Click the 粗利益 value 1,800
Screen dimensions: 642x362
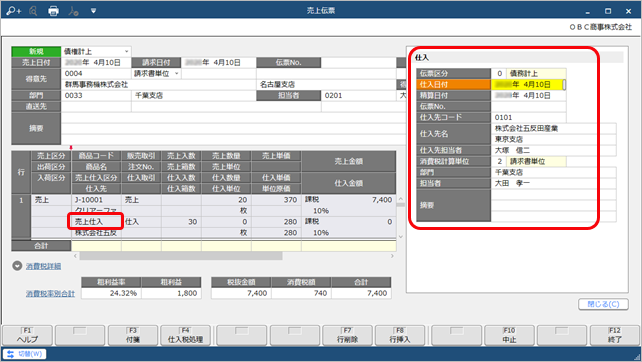pos(171,293)
